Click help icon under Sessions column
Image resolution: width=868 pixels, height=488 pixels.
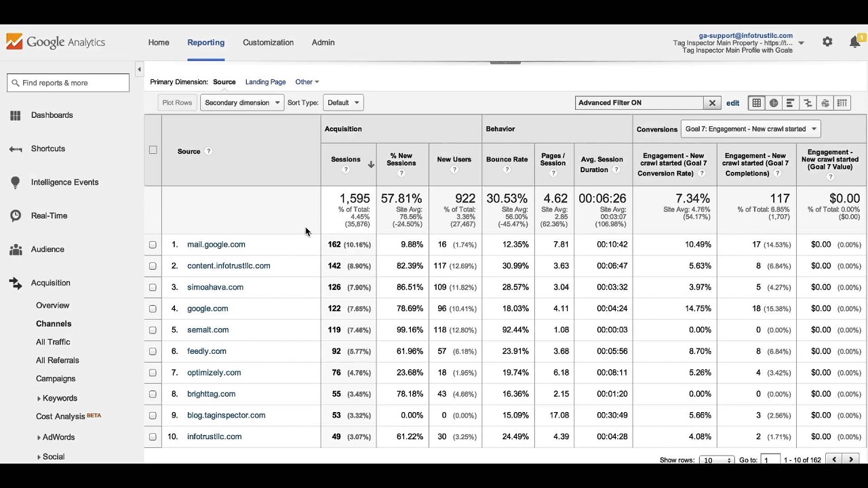(x=346, y=169)
